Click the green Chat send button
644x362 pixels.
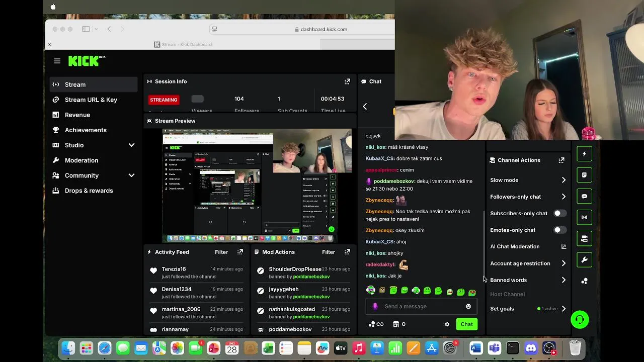pos(466,324)
